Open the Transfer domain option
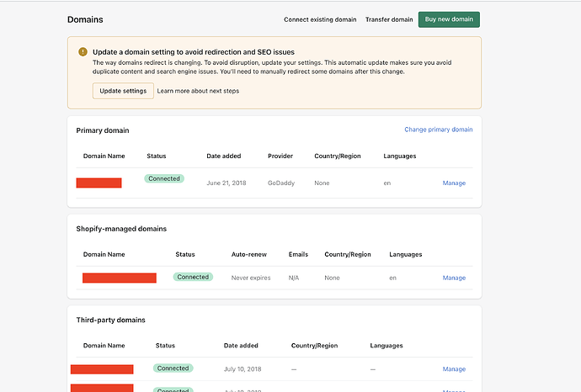 [389, 19]
